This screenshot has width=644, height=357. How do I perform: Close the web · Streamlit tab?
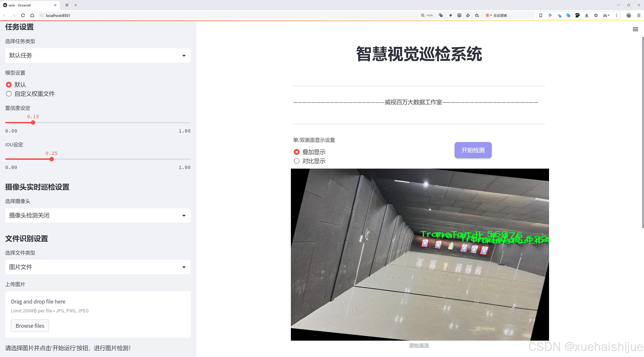coord(55,5)
